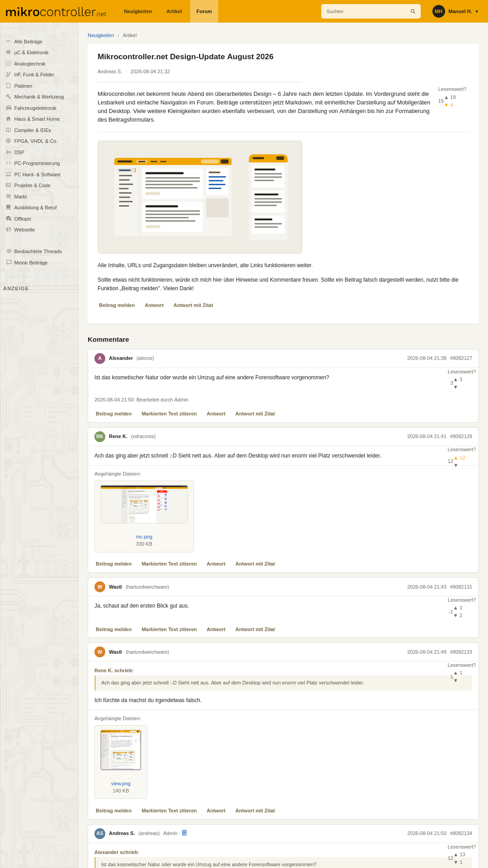Click Markierten Text zitieren on comment #8082127
Viewport: 488px width, 868px height.
tap(169, 414)
